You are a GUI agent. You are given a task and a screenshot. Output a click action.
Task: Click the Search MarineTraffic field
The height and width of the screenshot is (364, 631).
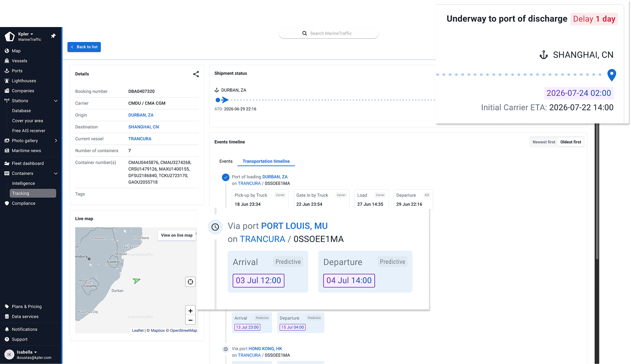pyautogui.click(x=328, y=33)
